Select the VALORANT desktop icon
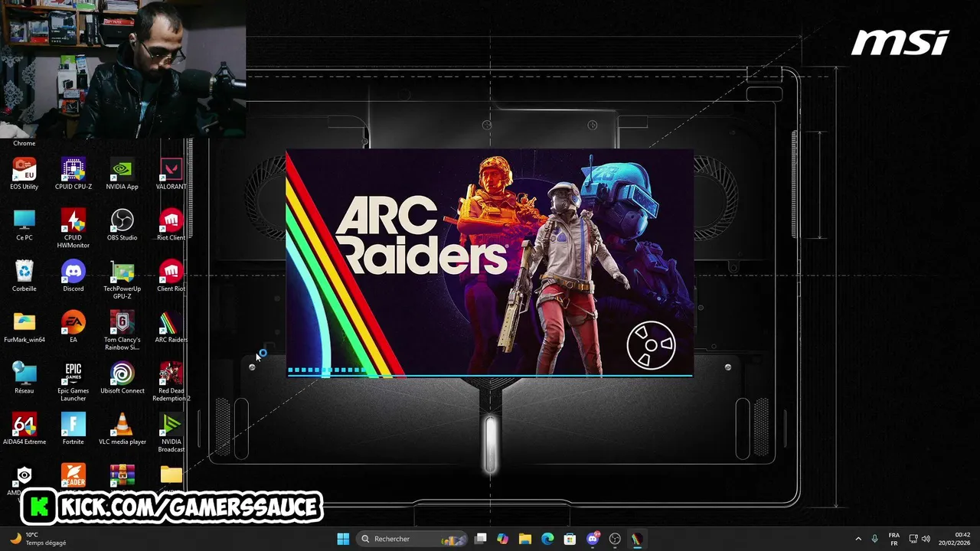980x551 pixels. tap(171, 174)
